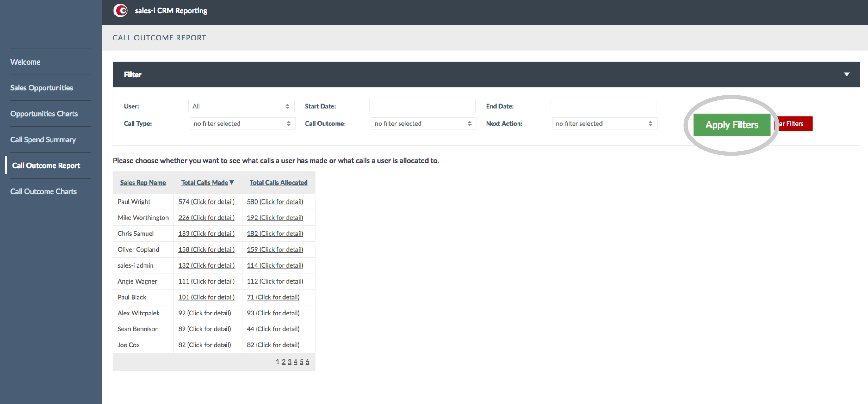Click the name Paul Black in table

pos(132,297)
